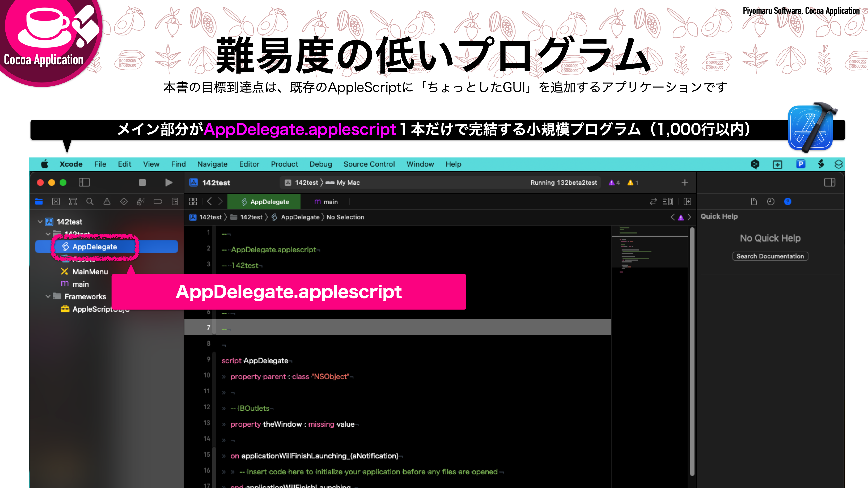
Task: Open the Test navigator checkmark diamond icon
Action: [124, 201]
